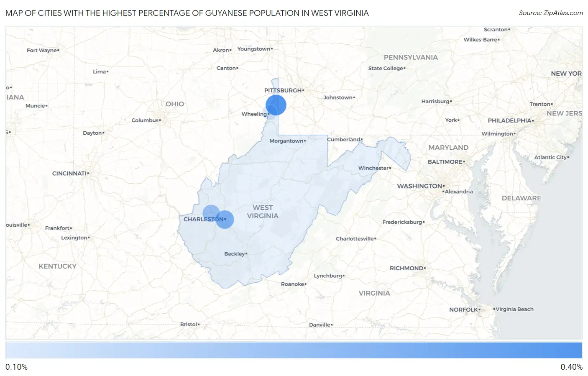Click the CINCINNATI city label
The width and height of the screenshot is (588, 376).
click(x=69, y=173)
